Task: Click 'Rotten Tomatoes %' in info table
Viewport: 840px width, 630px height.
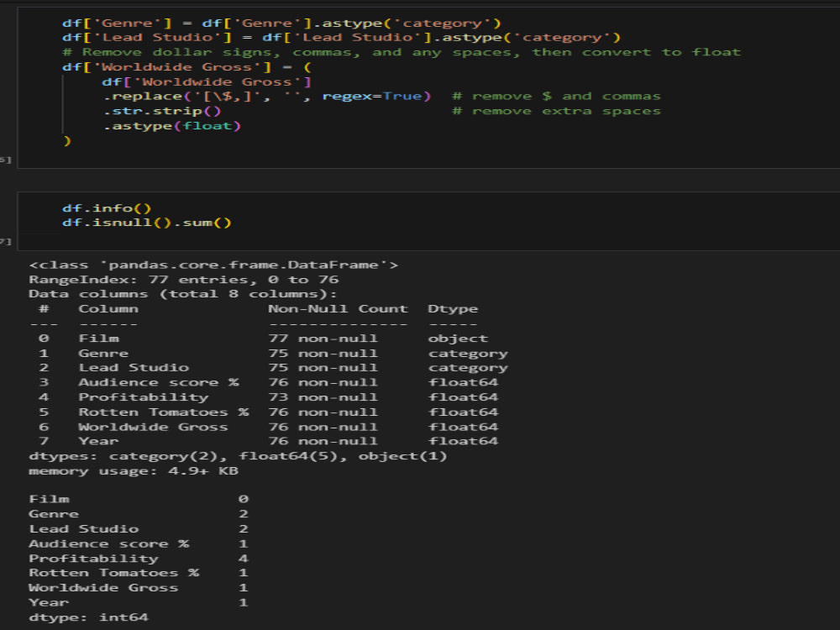Action: pyautogui.click(x=164, y=412)
